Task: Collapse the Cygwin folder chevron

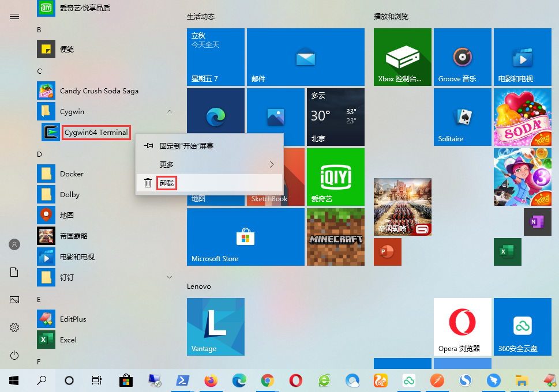Action: coord(169,111)
